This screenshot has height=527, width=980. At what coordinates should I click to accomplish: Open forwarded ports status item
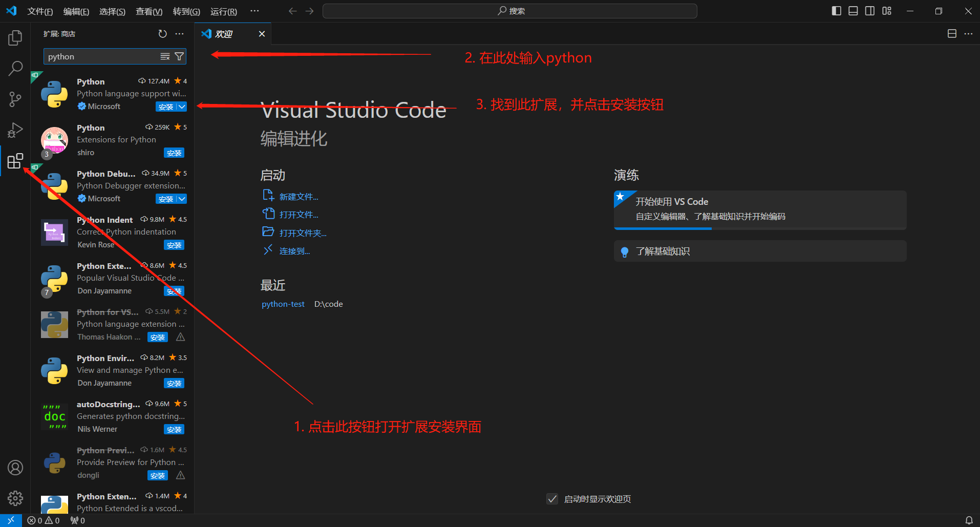(78, 520)
